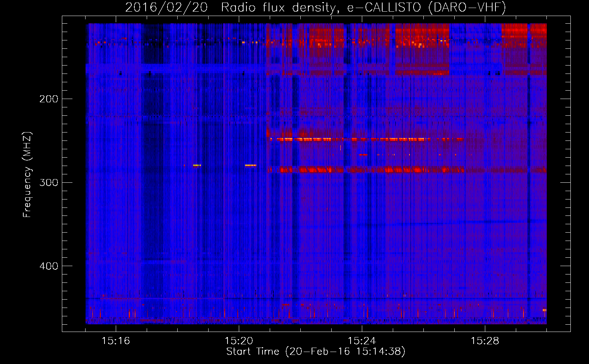
Task: Click the 300 frequency tick label
Action: pyautogui.click(x=49, y=182)
